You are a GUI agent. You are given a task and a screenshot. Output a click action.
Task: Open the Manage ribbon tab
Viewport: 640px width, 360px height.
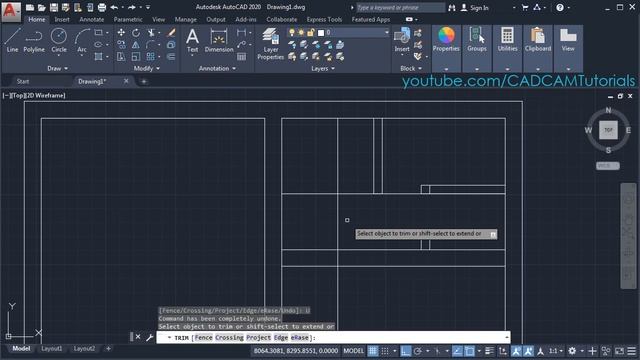[x=185, y=19]
